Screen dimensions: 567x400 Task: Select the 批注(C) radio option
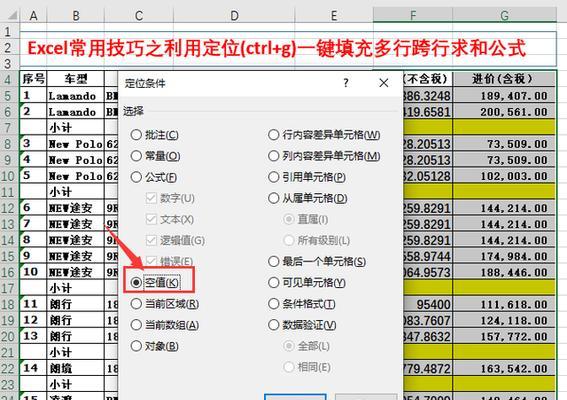(154, 135)
